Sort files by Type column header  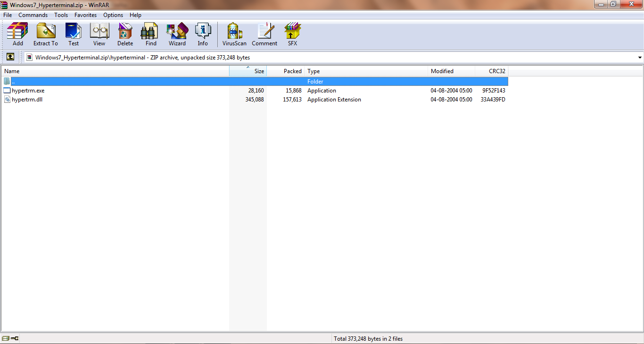[x=366, y=71]
